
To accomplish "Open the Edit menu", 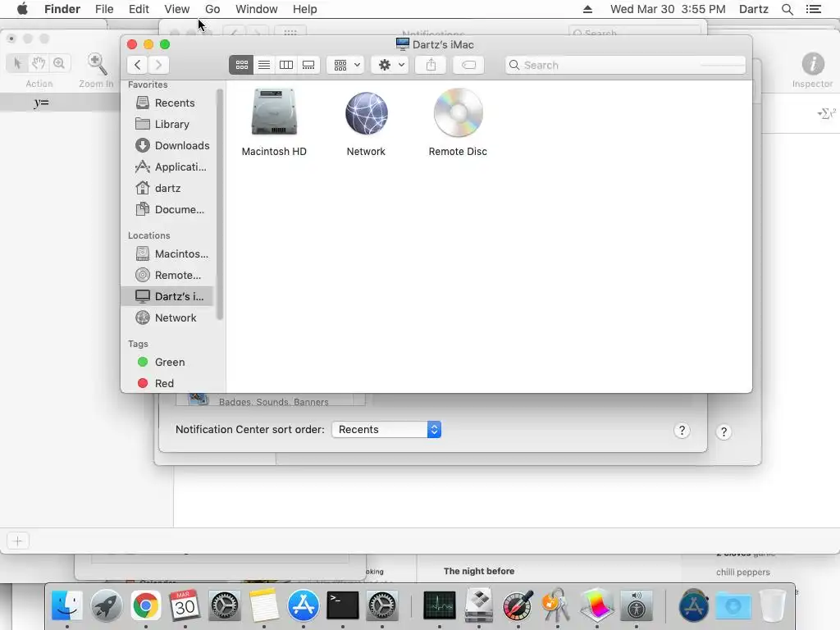I will point(139,9).
